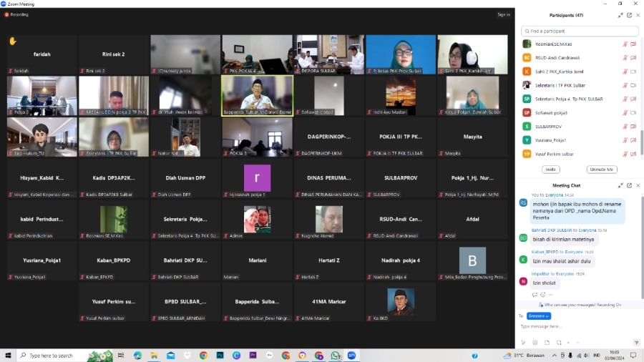Click the Unmute Me button
The height and width of the screenshot is (362, 644).
602,170
